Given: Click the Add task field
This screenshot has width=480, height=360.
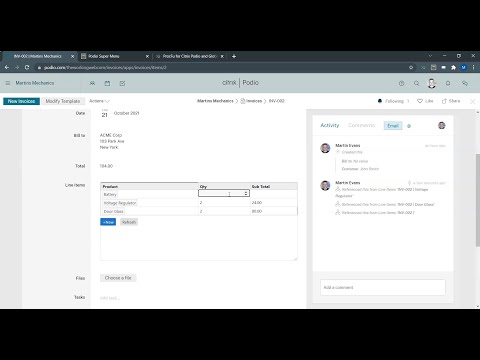Looking at the screenshot, I should (x=110, y=298).
